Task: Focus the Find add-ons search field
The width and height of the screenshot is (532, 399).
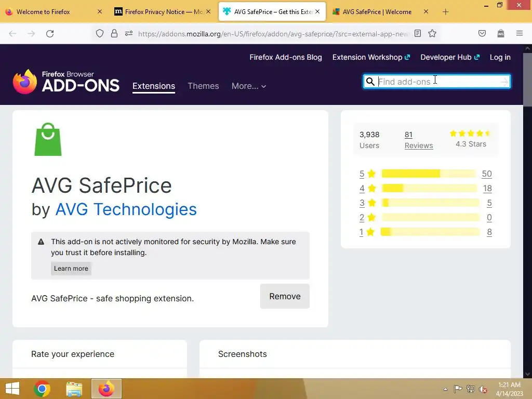Action: click(436, 82)
